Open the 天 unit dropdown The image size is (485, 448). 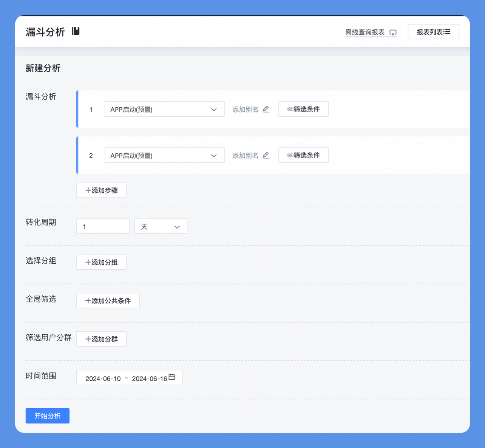[x=161, y=226]
